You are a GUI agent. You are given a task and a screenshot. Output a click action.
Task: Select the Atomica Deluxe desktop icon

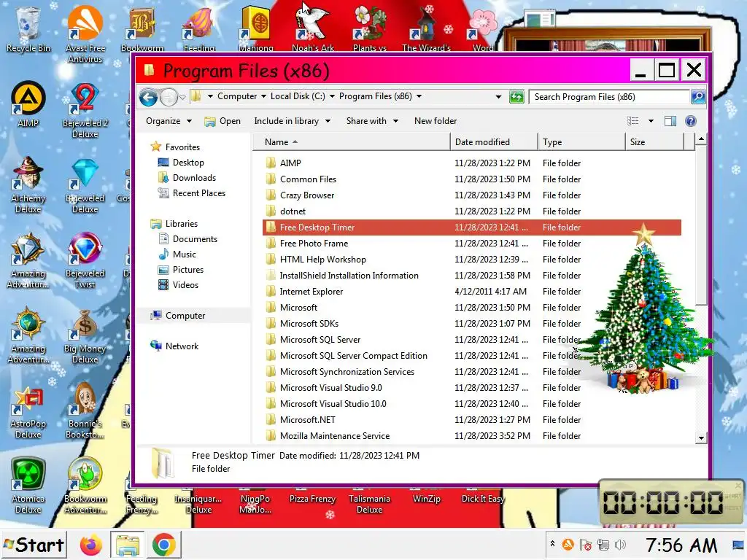[28, 486]
